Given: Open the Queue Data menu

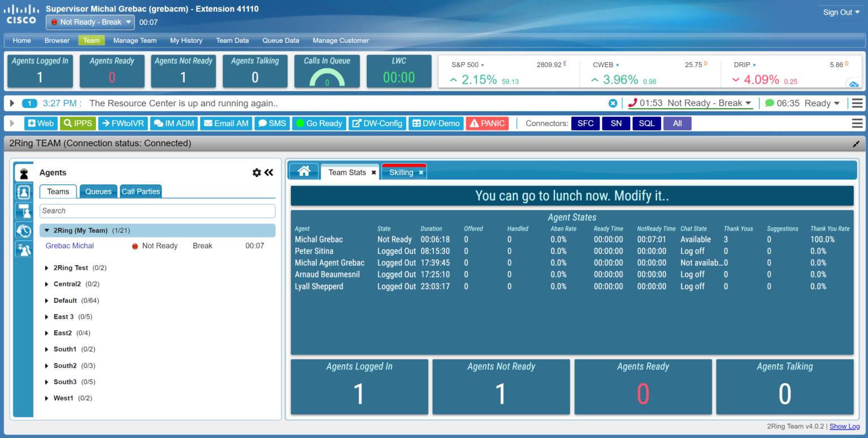Looking at the screenshot, I should (280, 40).
